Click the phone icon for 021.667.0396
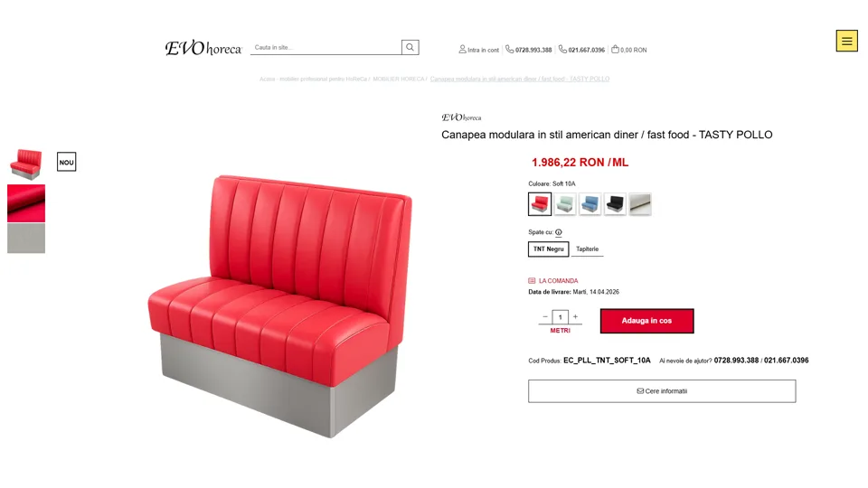868x488 pixels. pos(562,49)
